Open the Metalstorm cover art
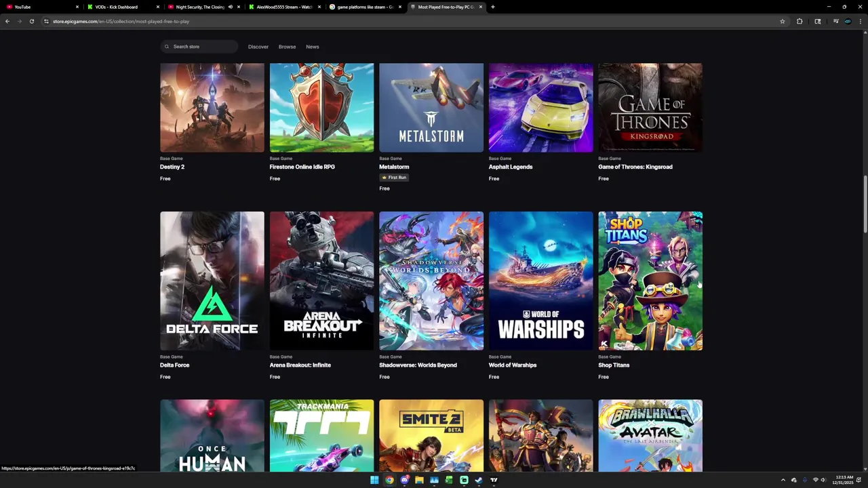Screen dimensions: 868x488 click(431, 108)
